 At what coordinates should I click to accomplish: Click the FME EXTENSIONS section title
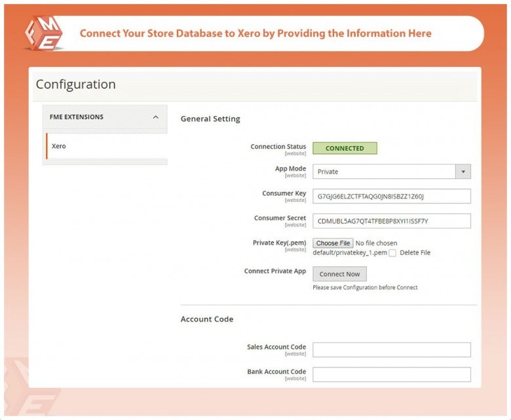(x=77, y=117)
